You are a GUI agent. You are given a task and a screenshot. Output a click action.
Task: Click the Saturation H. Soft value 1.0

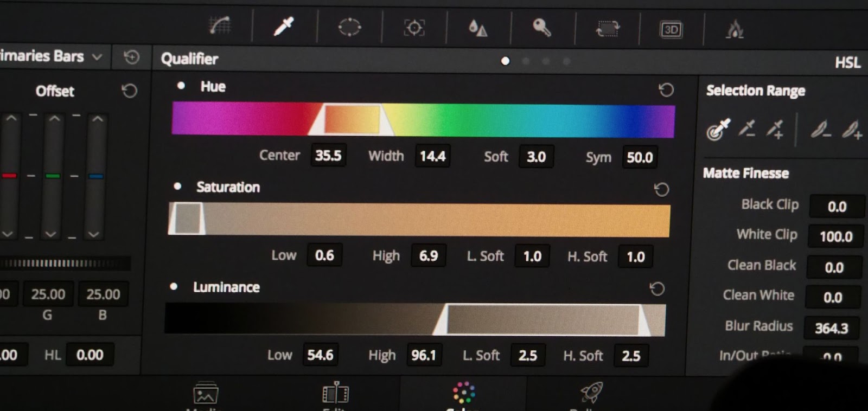[x=635, y=256]
